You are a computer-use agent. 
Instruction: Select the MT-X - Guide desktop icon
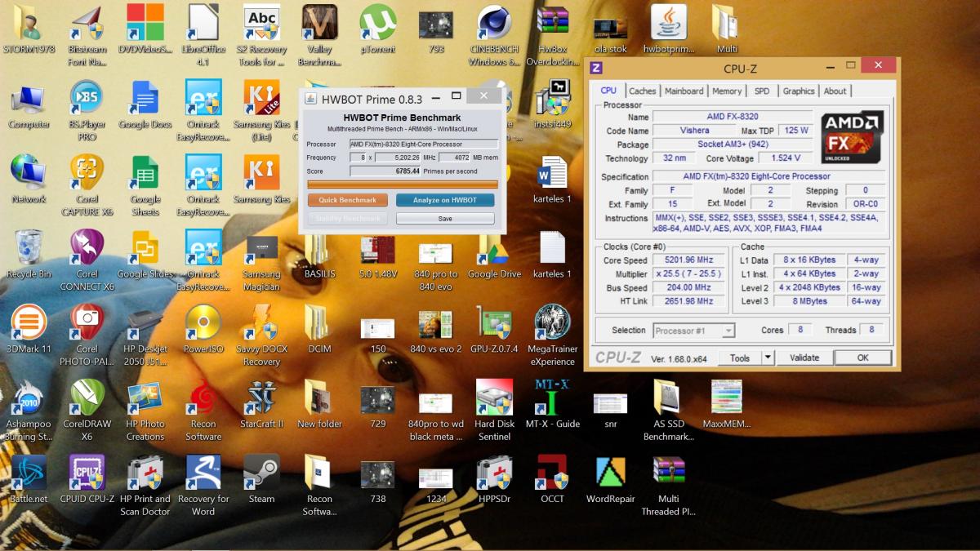[552, 405]
